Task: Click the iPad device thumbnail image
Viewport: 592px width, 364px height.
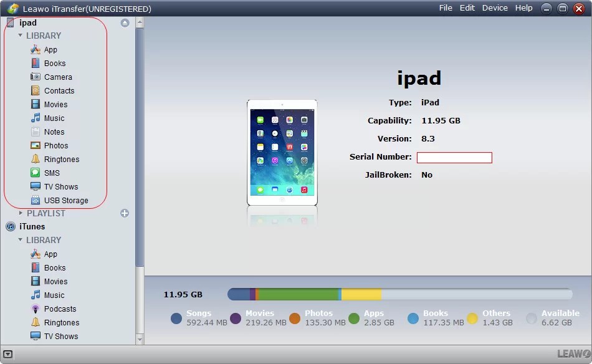Action: point(282,153)
